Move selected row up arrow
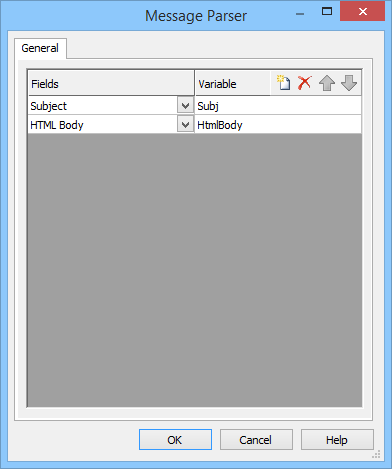This screenshot has width=392, height=469. (327, 83)
